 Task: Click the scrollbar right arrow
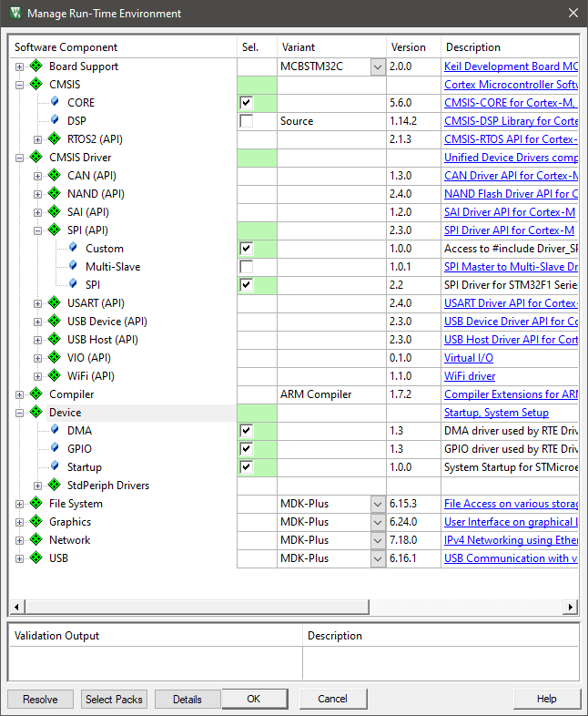click(x=570, y=607)
